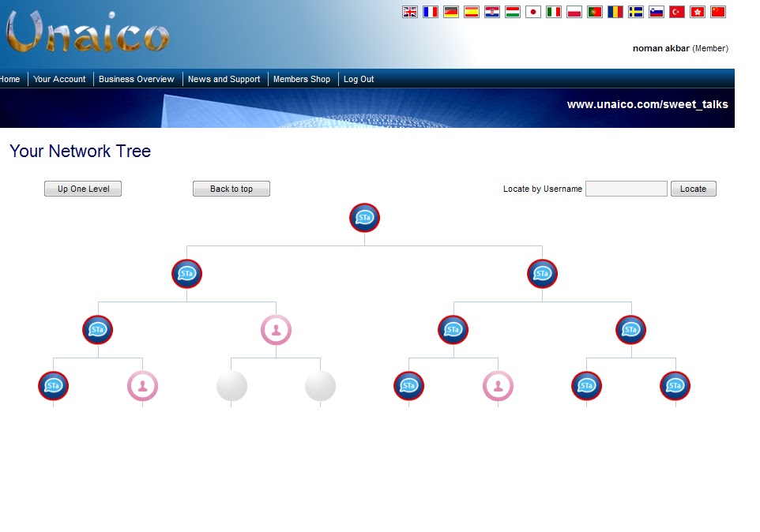This screenshot has height=532, width=760.
Task: Select the Italian flag icon
Action: [554, 12]
